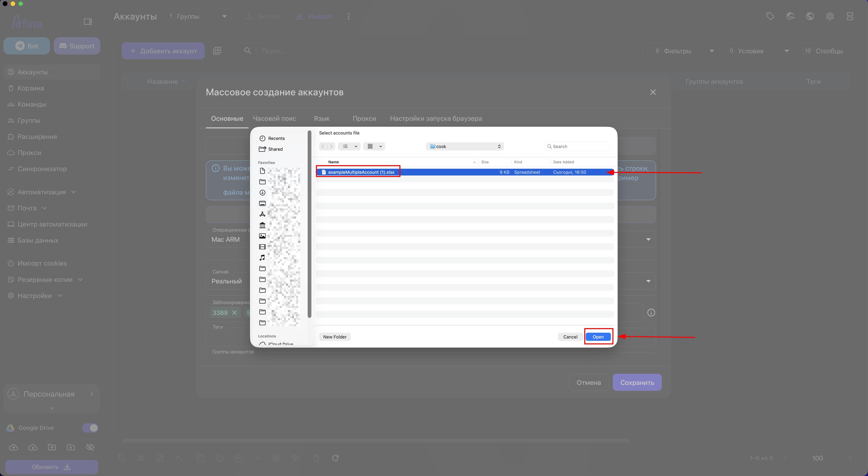Click the info icon next to blocked ports field
The height and width of the screenshot is (476, 868).
(651, 312)
